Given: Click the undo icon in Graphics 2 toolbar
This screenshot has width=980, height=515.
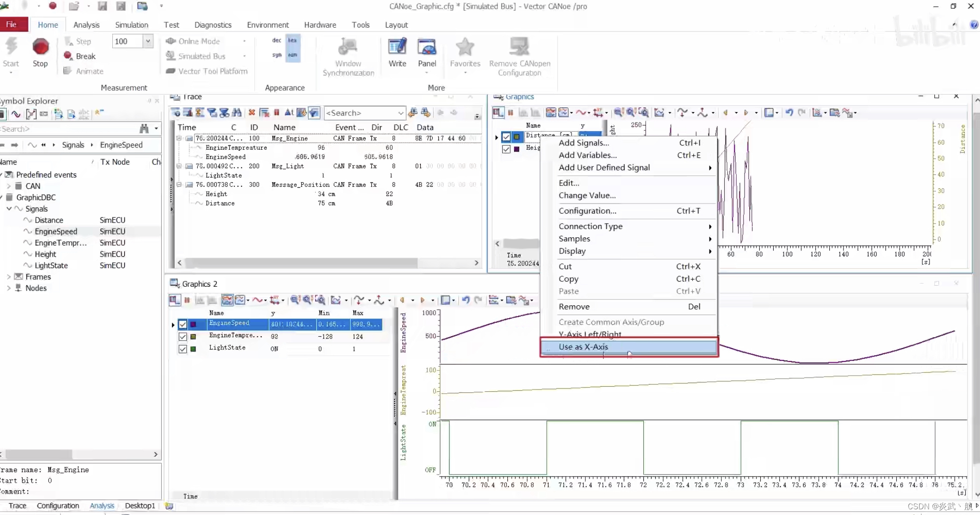Looking at the screenshot, I should 466,300.
